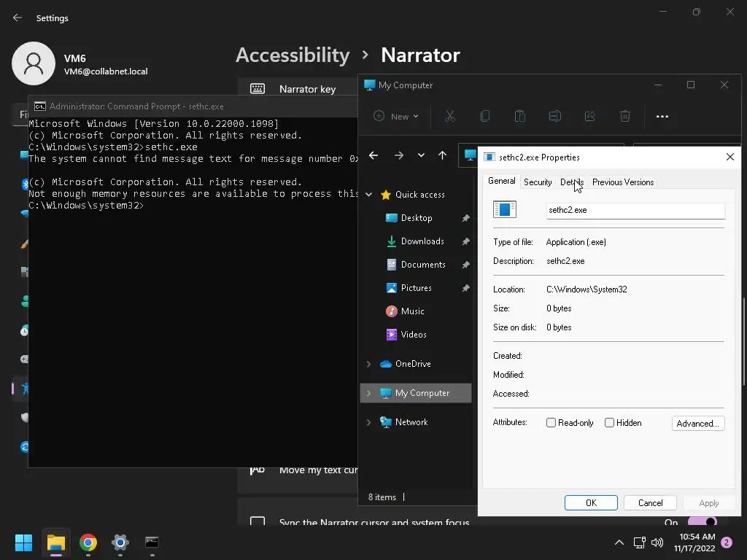Open Downloads in Quick access

pos(422,241)
